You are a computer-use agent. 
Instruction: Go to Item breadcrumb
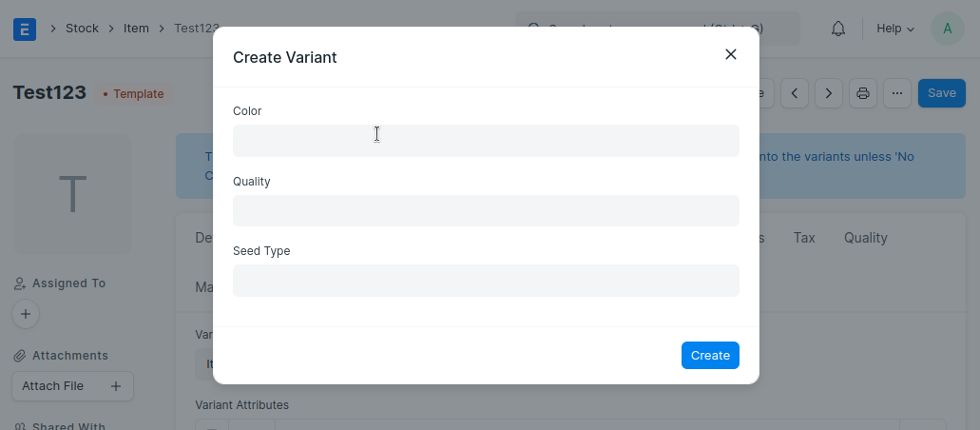136,29
